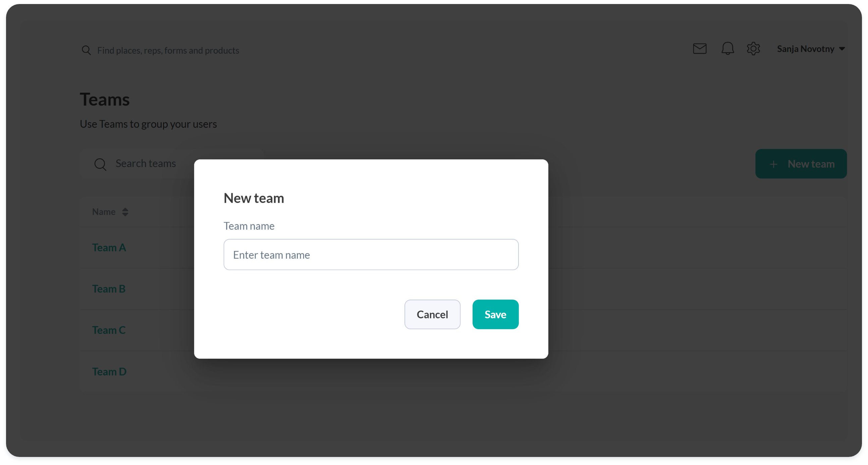Open the Team B link
The width and height of the screenshot is (868, 465).
pos(109,289)
